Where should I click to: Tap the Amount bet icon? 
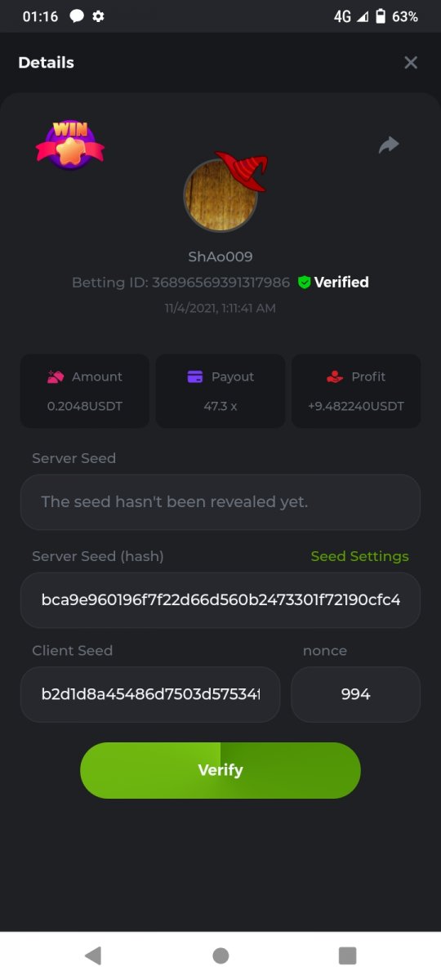56,376
